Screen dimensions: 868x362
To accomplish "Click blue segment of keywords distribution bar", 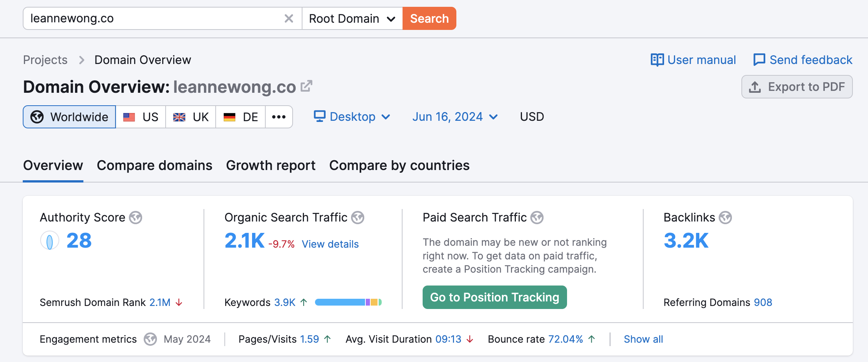I will click(x=340, y=302).
